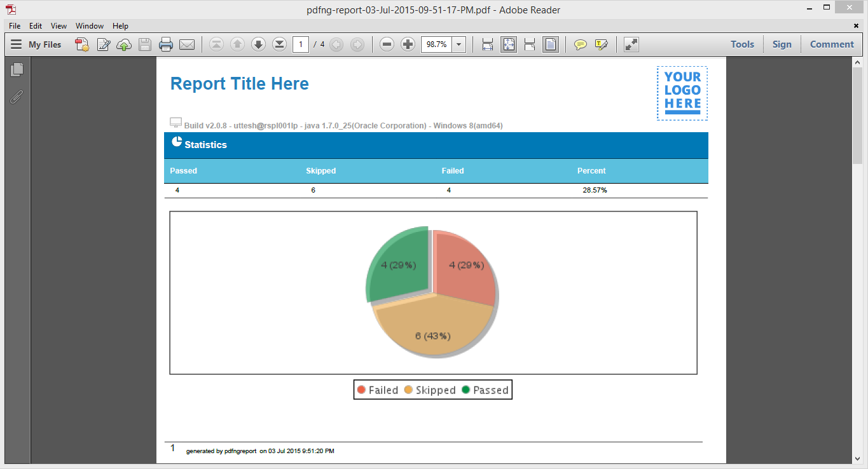Image resolution: width=868 pixels, height=469 pixels.
Task: Click the Print file icon
Action: point(165,44)
